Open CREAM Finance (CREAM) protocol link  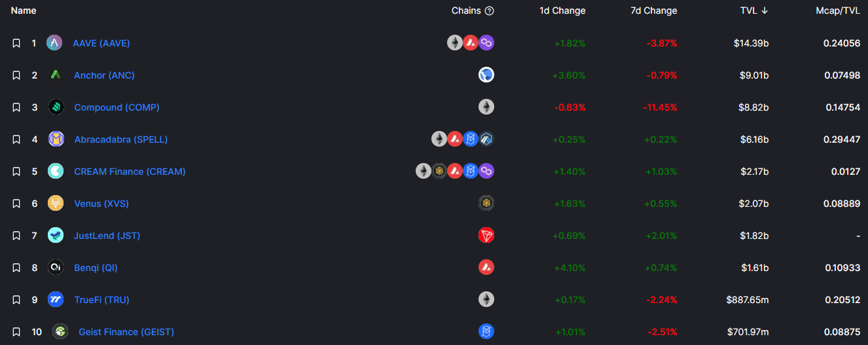[130, 172]
